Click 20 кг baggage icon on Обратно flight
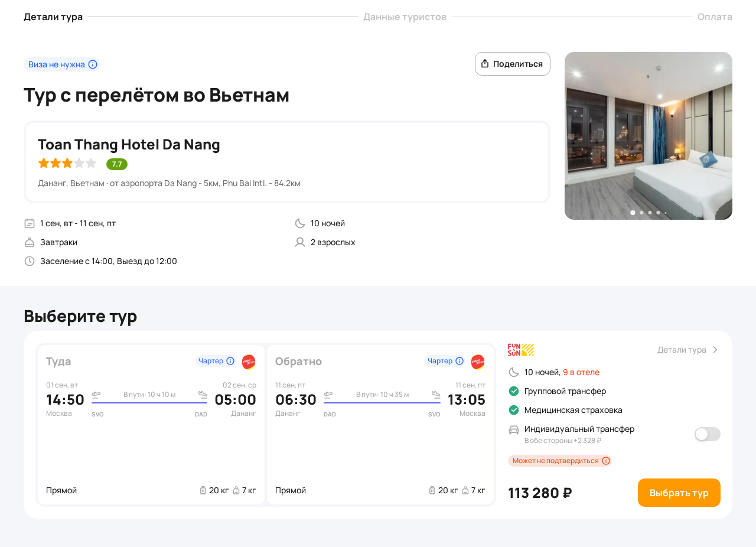Screen dimensions: 756x547 pyautogui.click(x=432, y=490)
